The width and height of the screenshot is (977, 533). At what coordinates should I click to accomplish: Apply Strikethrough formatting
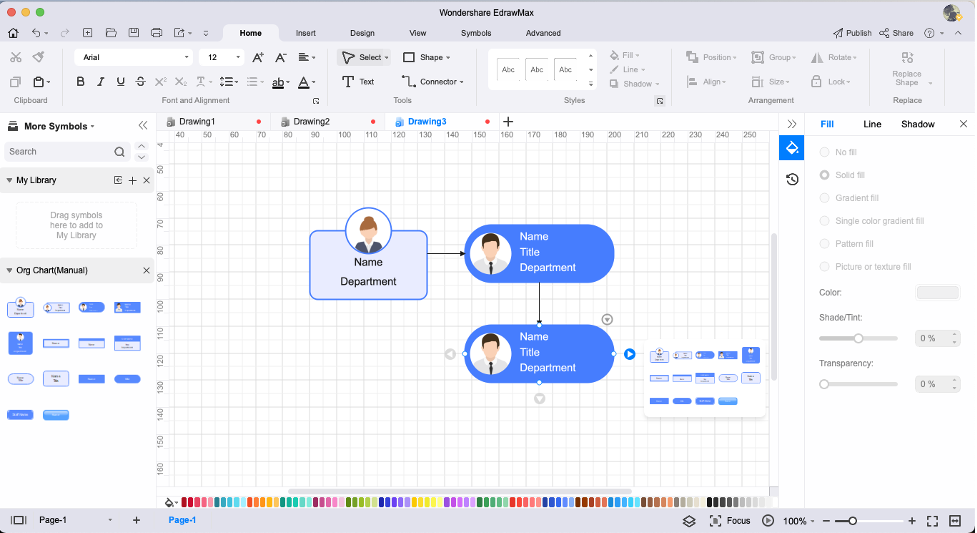(x=141, y=82)
